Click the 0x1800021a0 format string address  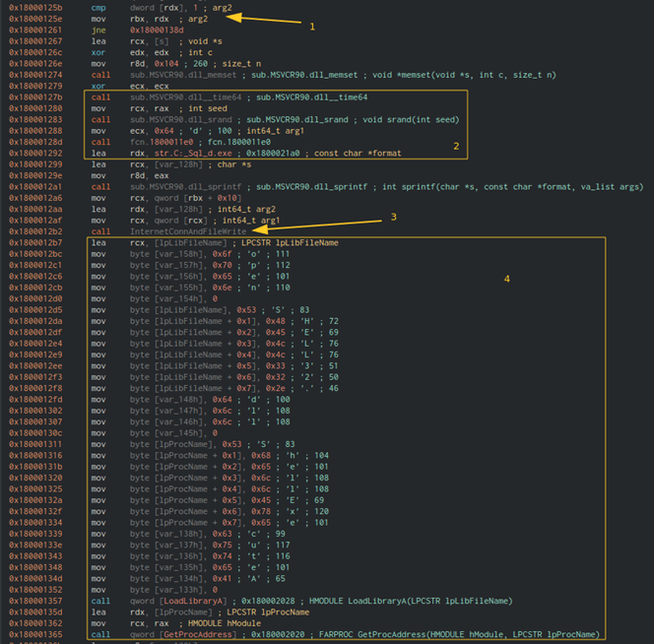[273, 154]
